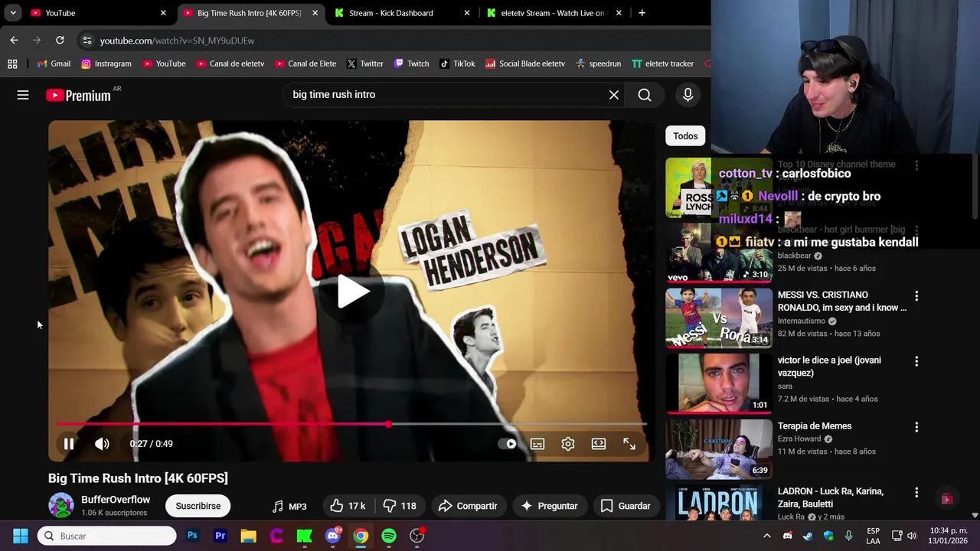Switch to eletetv Stream tab
Image resolution: width=980 pixels, height=551 pixels.
[x=555, y=13]
